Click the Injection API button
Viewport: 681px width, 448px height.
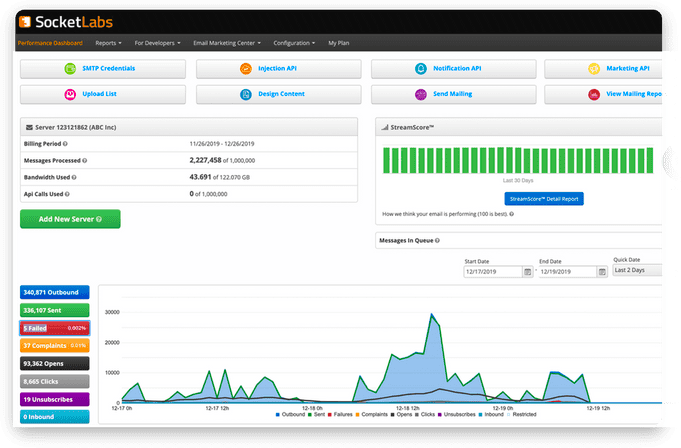click(278, 69)
